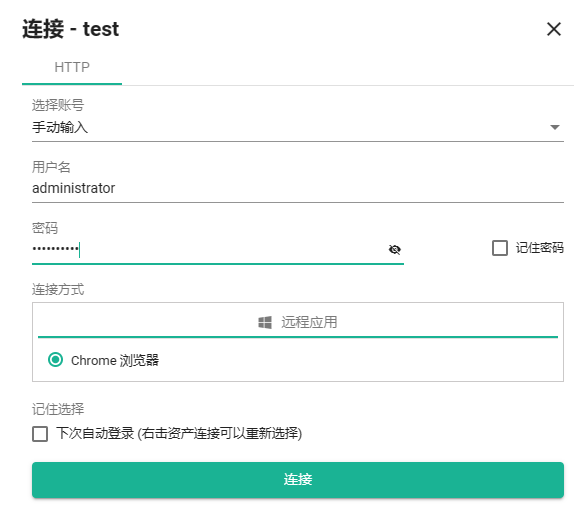Image resolution: width=588 pixels, height=515 pixels.
Task: Click the green 连接 button
Action: (298, 480)
